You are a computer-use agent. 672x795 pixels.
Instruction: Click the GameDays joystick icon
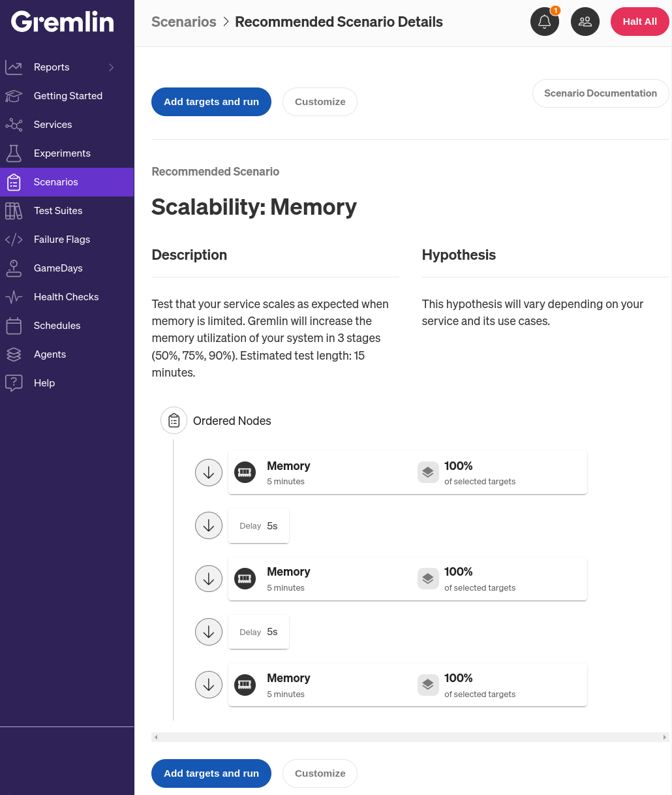(x=14, y=268)
